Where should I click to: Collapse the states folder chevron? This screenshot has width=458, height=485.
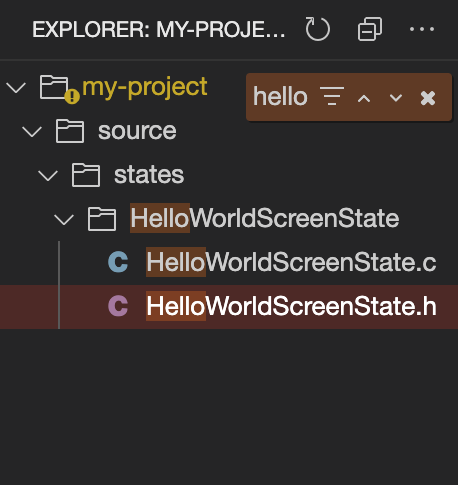click(x=48, y=175)
